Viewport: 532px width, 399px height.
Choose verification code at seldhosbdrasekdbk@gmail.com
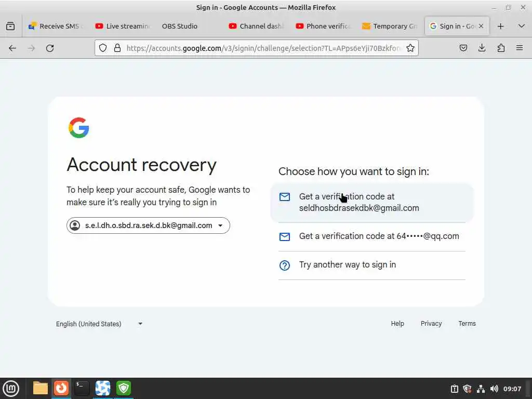[x=372, y=203]
